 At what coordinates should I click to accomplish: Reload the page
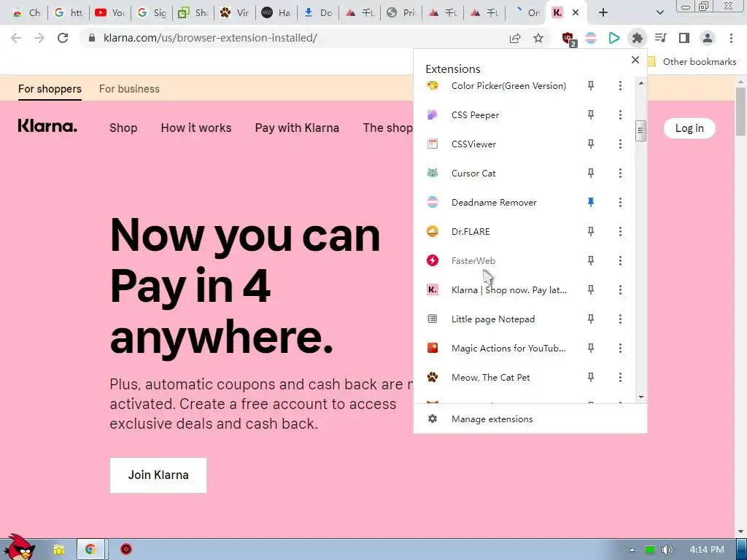(63, 38)
